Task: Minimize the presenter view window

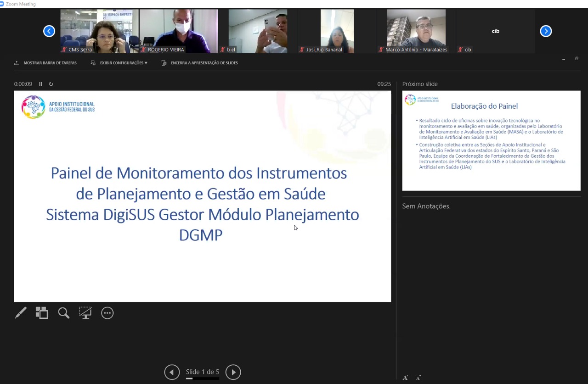Action: tap(564, 59)
